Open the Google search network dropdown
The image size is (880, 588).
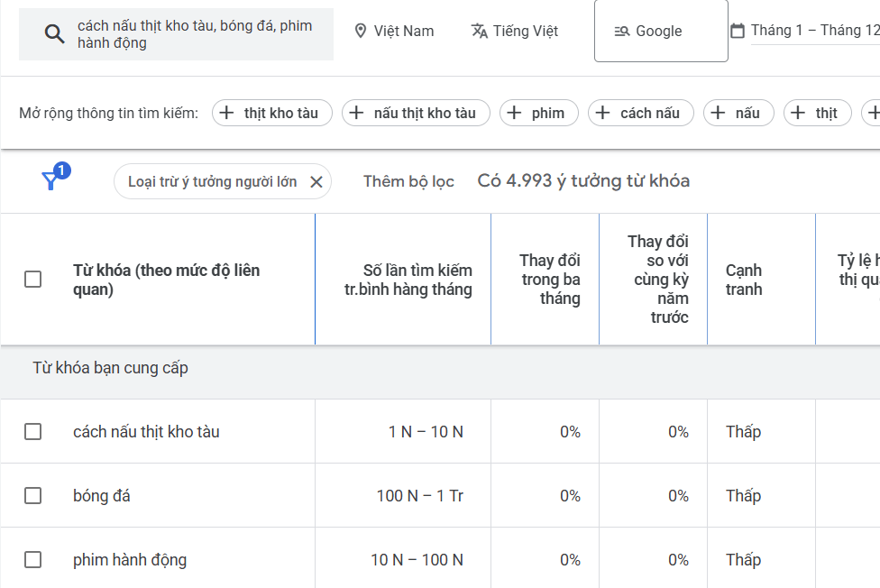660,31
